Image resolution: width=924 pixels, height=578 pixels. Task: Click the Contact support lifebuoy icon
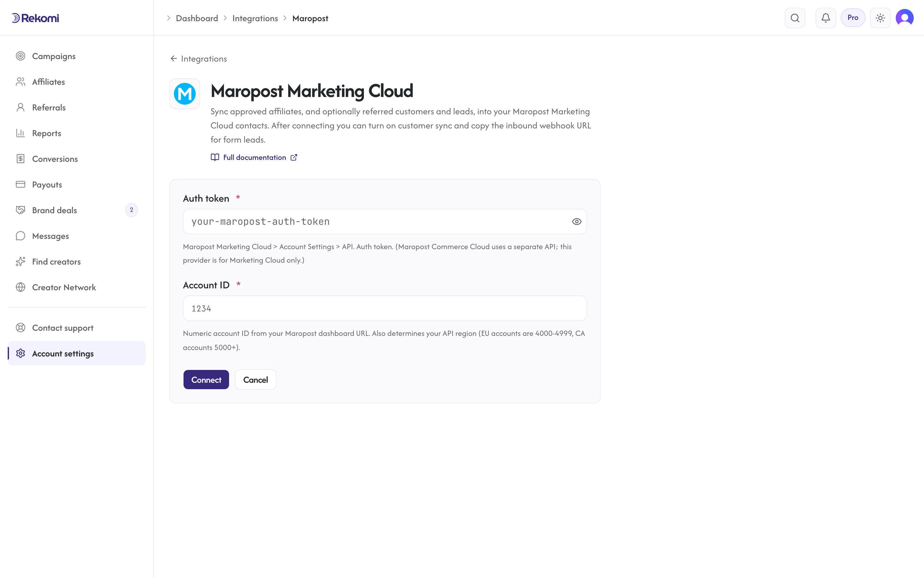pyautogui.click(x=21, y=328)
